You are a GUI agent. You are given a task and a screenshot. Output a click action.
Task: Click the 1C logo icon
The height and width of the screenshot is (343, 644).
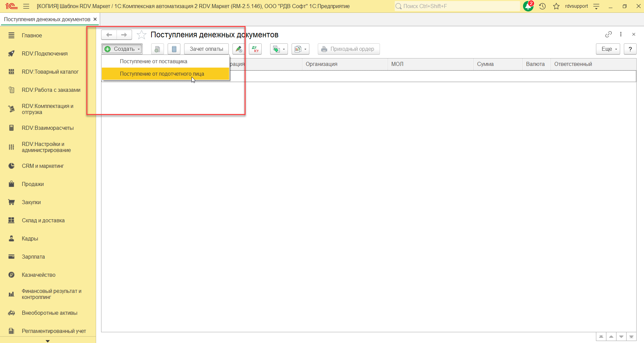11,6
